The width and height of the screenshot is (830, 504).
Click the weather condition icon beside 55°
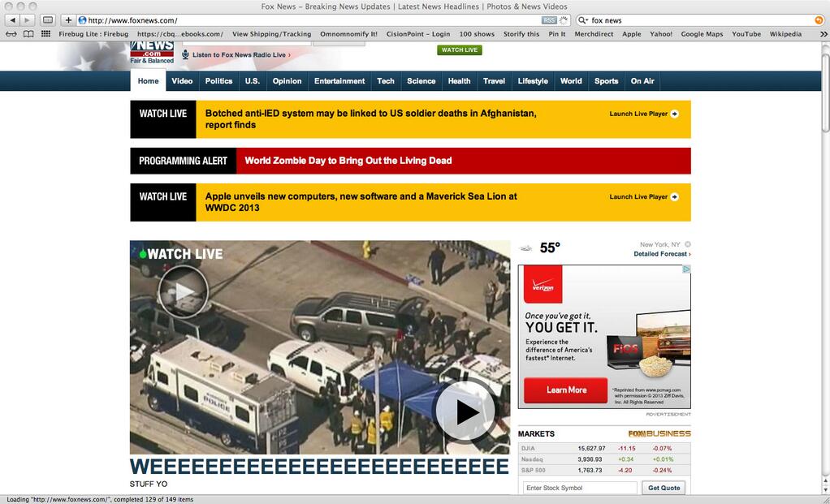click(x=525, y=248)
